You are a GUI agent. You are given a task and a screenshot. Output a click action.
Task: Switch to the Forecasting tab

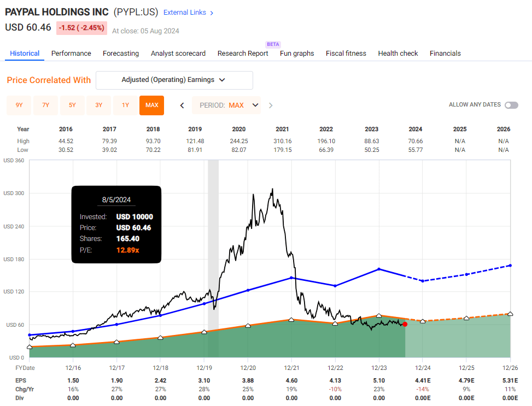coord(120,54)
